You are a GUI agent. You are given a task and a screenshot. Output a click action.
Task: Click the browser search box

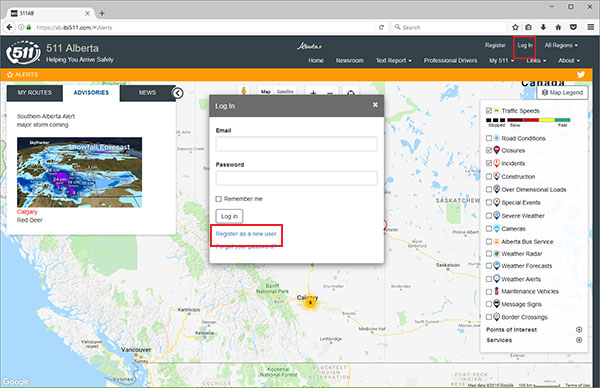449,27
